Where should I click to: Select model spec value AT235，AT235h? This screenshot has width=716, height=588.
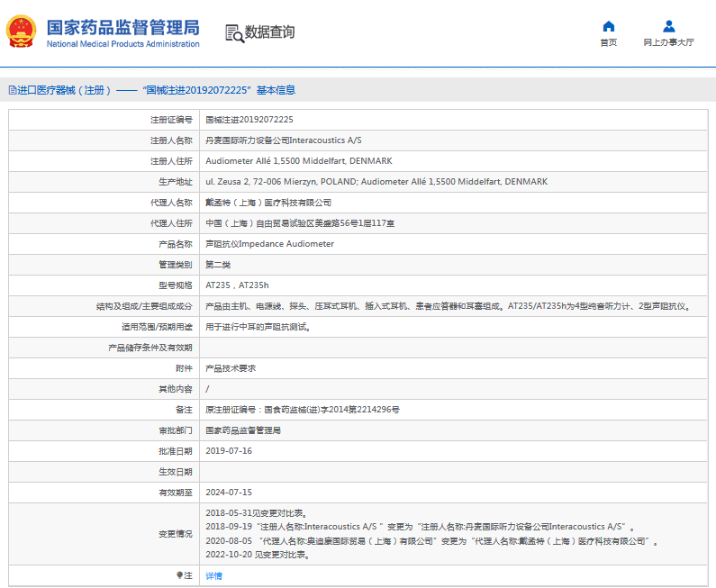(x=237, y=285)
